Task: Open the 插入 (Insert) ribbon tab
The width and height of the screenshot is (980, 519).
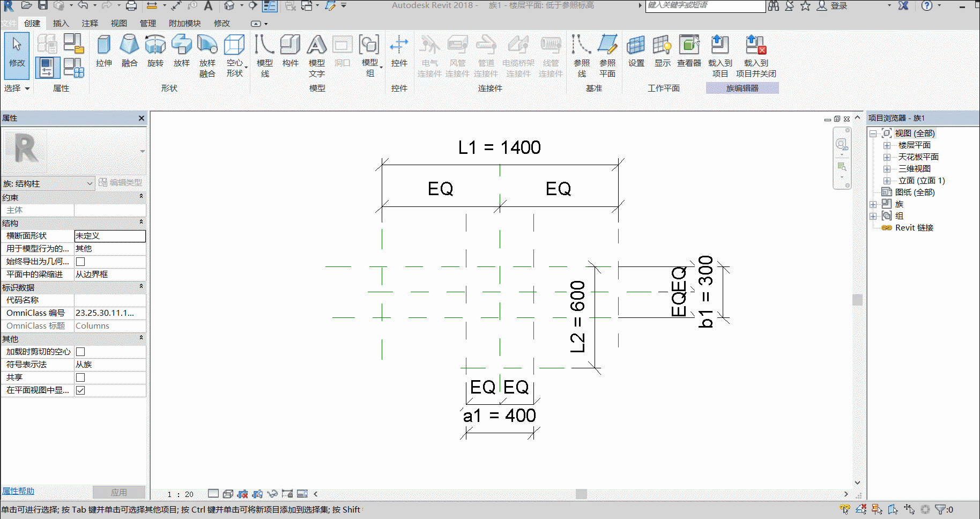Action: [61, 23]
